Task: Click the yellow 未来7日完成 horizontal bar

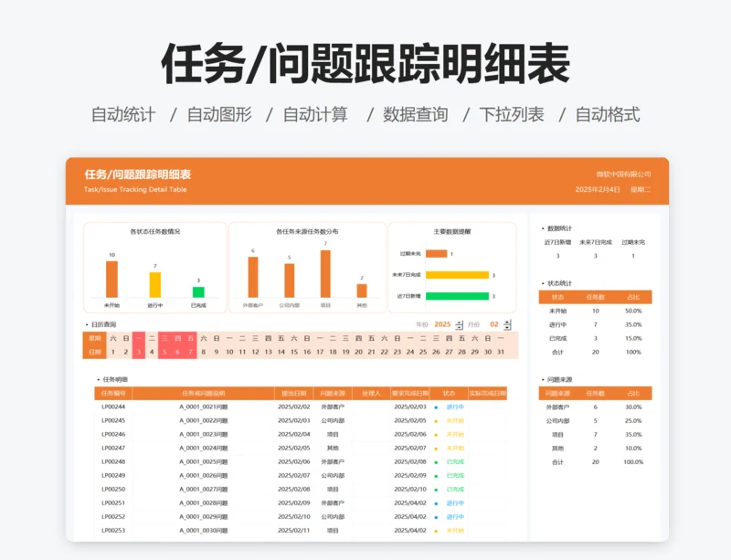Action: (458, 275)
